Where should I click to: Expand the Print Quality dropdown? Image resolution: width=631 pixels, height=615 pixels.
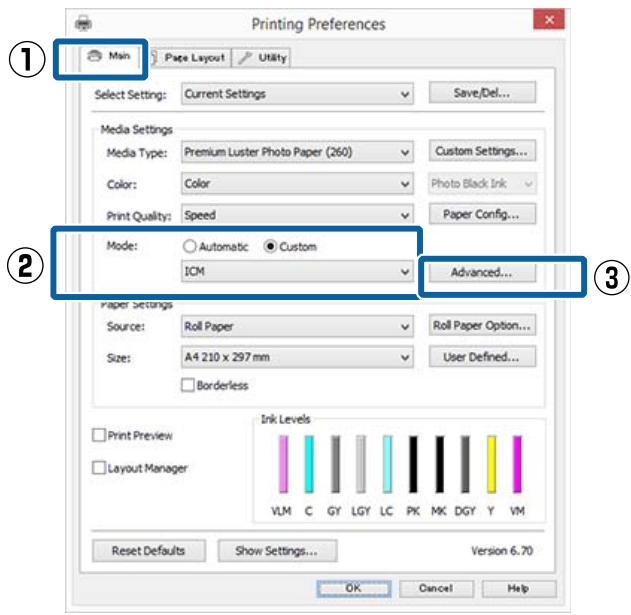[297, 215]
